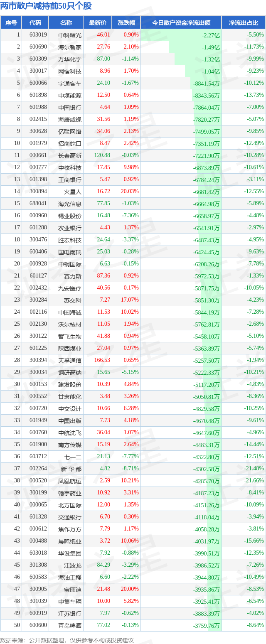Select stock name 中集车辆
The width and height of the screenshot is (266, 644).
coord(70,601)
